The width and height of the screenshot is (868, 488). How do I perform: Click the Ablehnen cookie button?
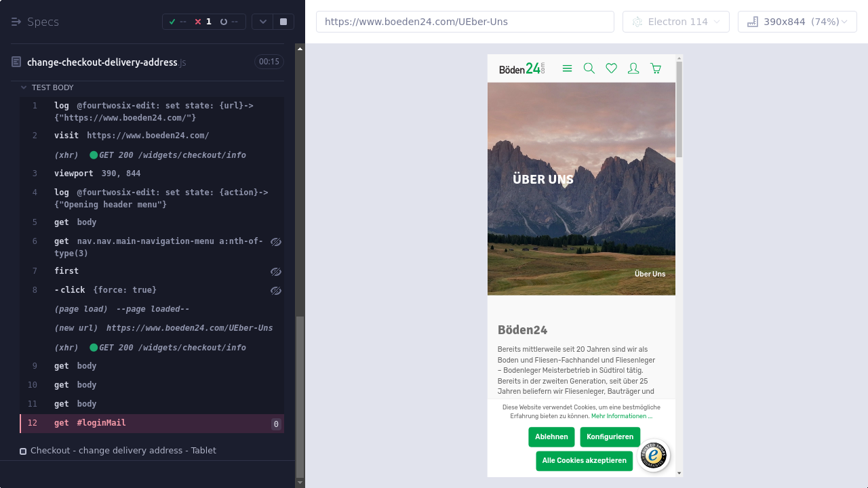click(x=551, y=437)
